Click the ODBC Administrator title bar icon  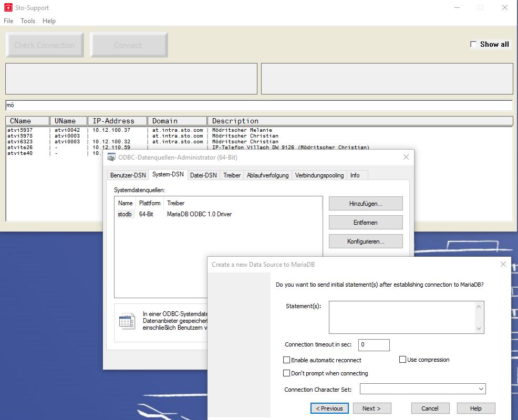[x=111, y=157]
